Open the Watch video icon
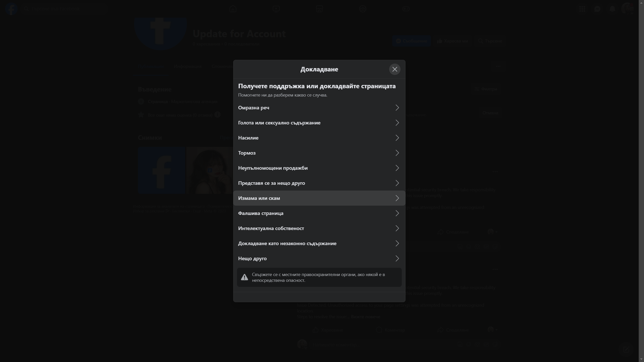This screenshot has height=362, width=644. pyautogui.click(x=276, y=9)
